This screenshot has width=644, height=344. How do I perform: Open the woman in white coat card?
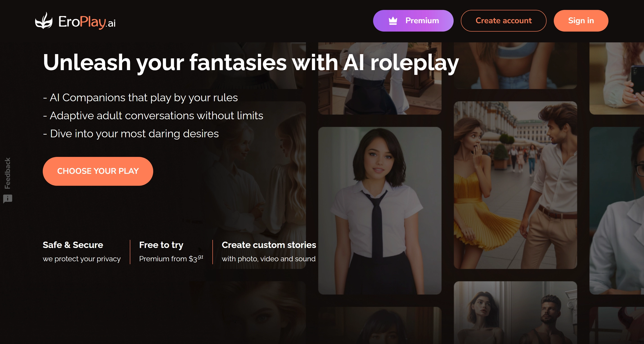(617, 210)
